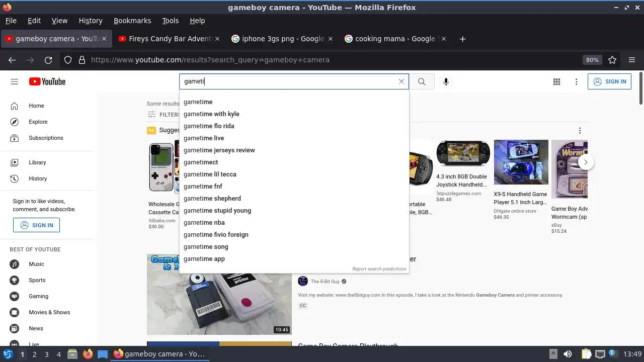
Task: Bookmark this page with the star icon
Action: 612,60
